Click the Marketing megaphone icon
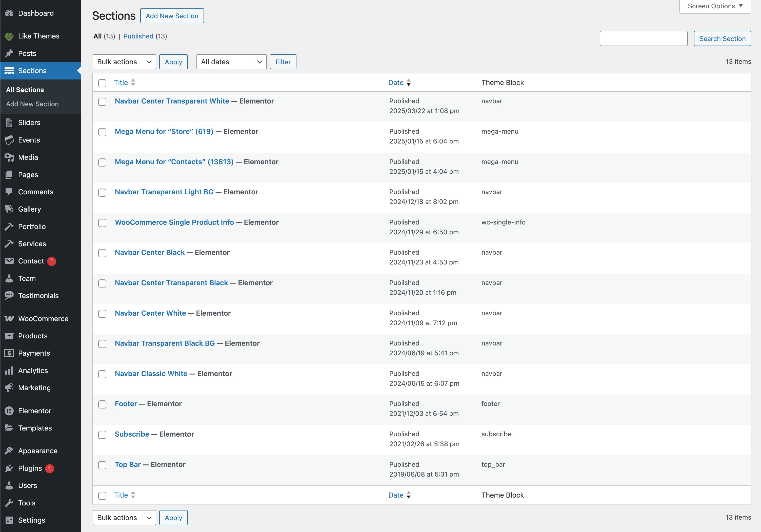The width and height of the screenshot is (761, 532). point(9,388)
